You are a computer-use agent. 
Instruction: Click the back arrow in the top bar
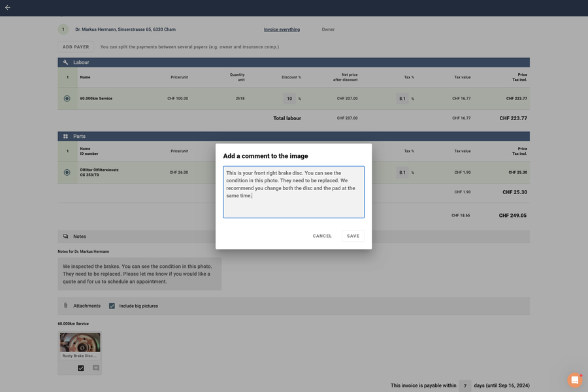(x=9, y=8)
